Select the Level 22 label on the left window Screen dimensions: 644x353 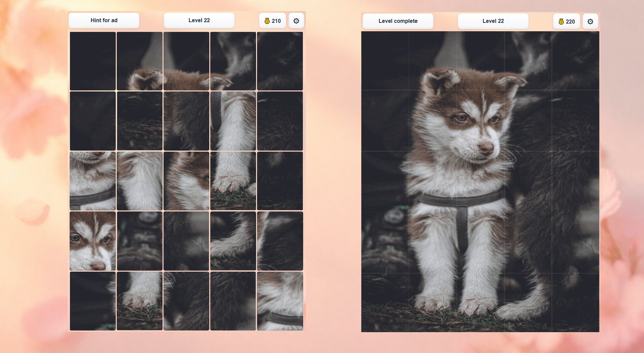click(x=199, y=20)
